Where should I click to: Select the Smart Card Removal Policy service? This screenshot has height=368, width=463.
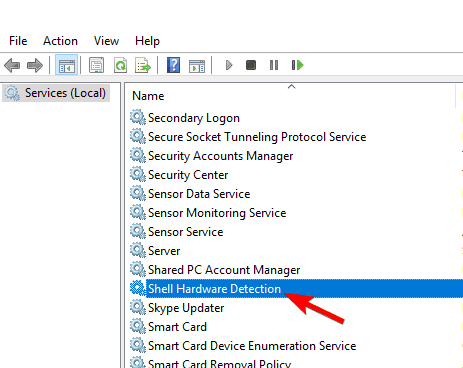[219, 363]
